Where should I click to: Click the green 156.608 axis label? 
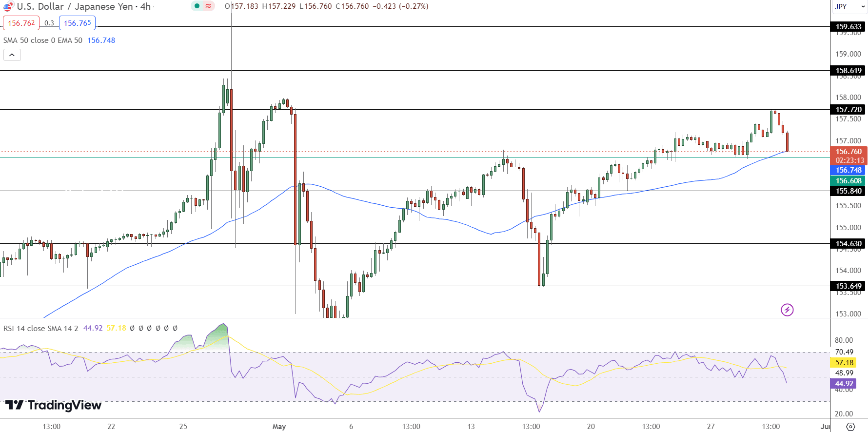pos(848,181)
